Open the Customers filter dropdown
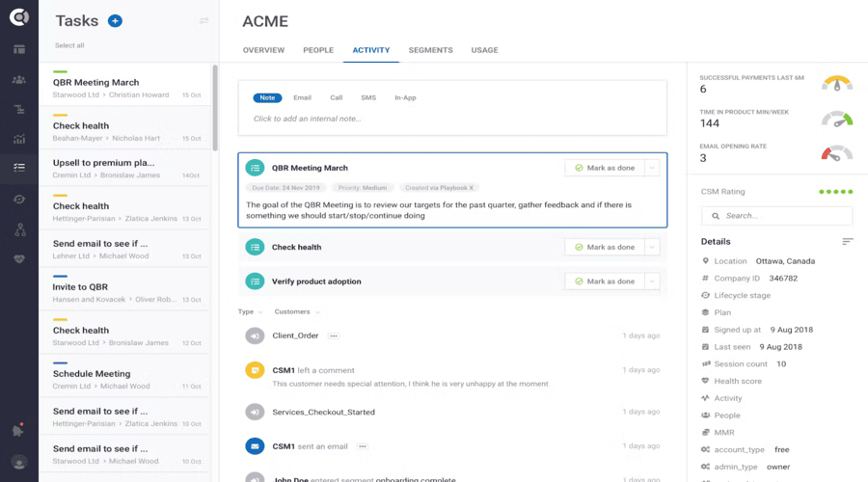Image resolution: width=868 pixels, height=482 pixels. [x=297, y=311]
